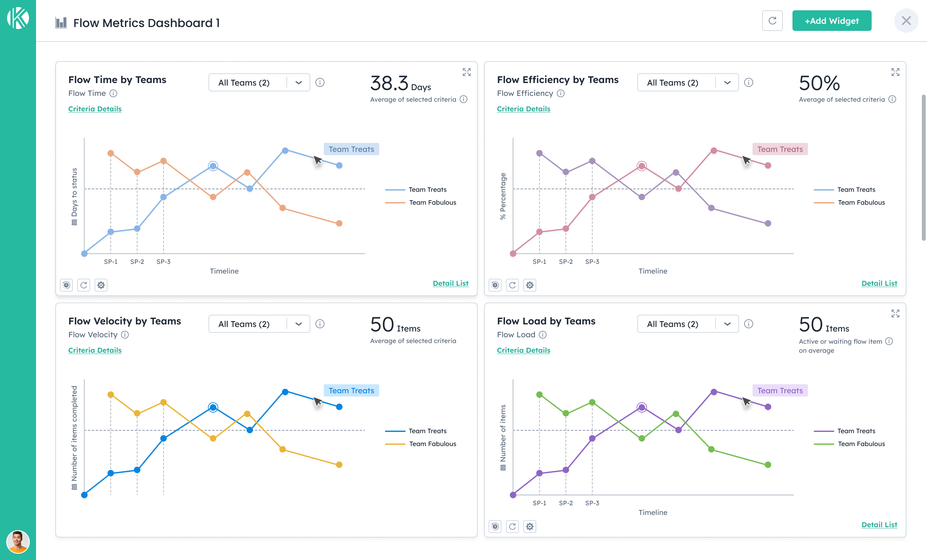Click the dashboard refresh icon in header

772,21
